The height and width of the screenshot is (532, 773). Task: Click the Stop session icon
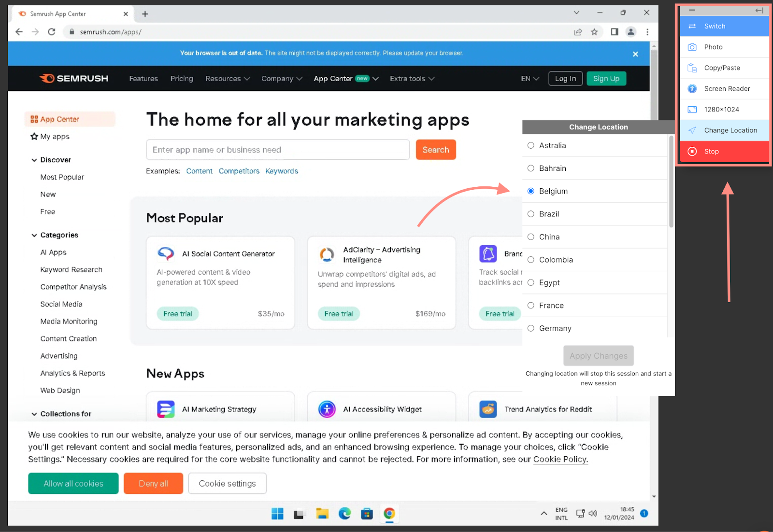tap(692, 152)
